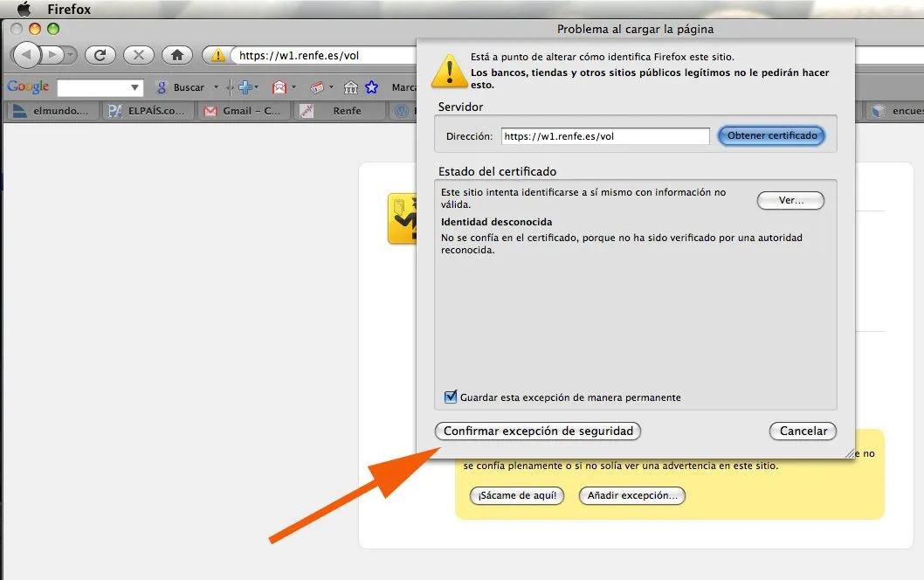Image resolution: width=924 pixels, height=580 pixels.
Task: Click the colored cards icon in Google toolbar
Action: click(317, 87)
